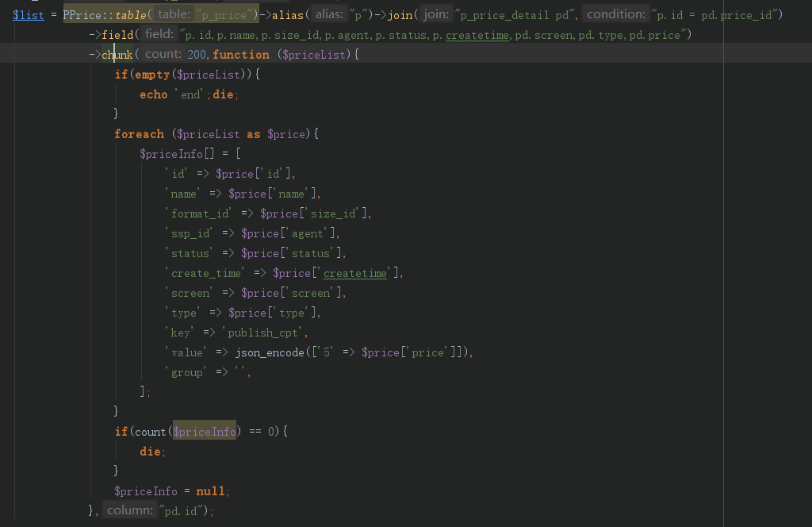The image size is (812, 527).
Task: Click the number 200 in chunk call
Action: (x=197, y=55)
